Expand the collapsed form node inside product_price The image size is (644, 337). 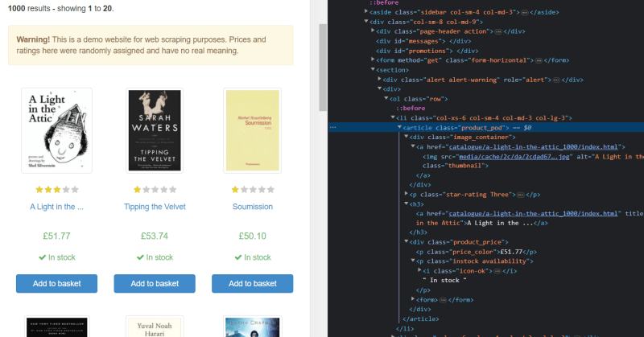(412, 299)
